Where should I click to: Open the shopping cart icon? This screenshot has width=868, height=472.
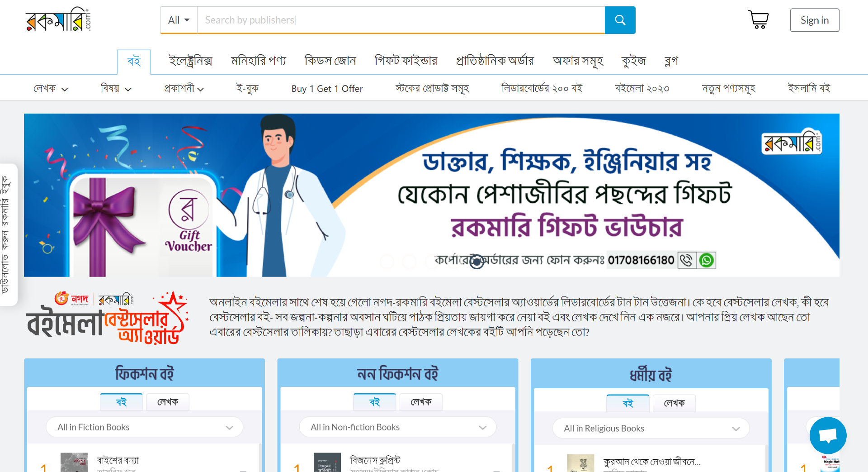click(758, 20)
